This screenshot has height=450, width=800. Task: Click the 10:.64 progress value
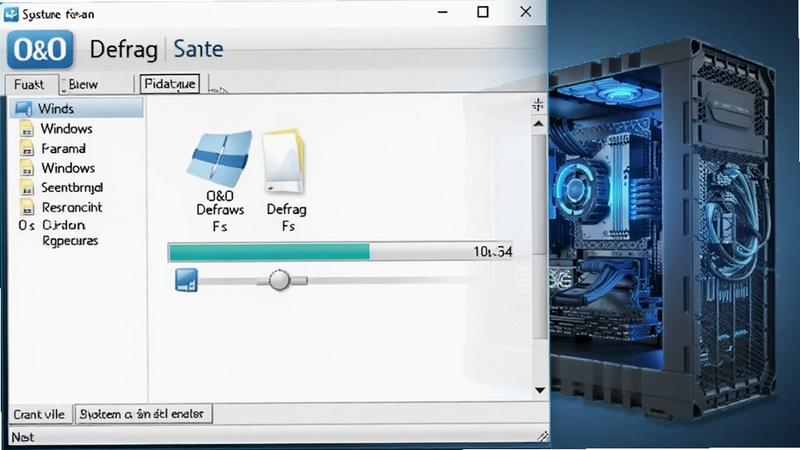coord(492,252)
